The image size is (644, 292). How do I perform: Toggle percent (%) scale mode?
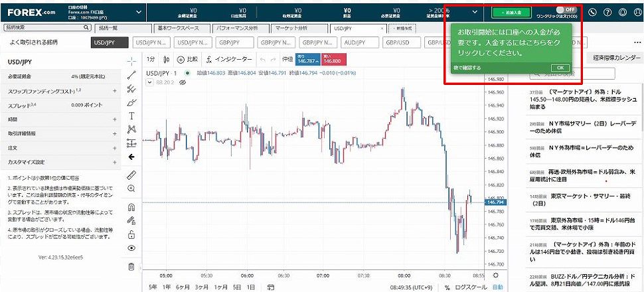[x=447, y=287]
